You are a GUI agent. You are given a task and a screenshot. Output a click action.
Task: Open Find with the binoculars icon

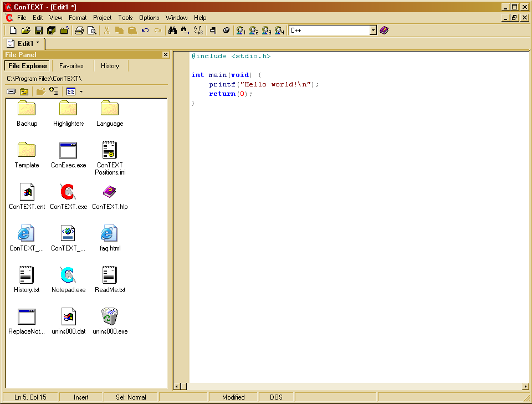coord(172,30)
